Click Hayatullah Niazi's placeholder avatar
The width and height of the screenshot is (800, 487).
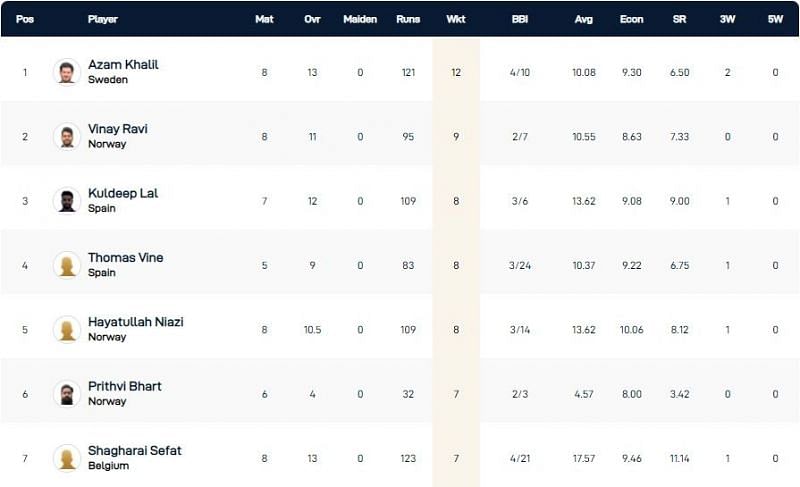(67, 329)
